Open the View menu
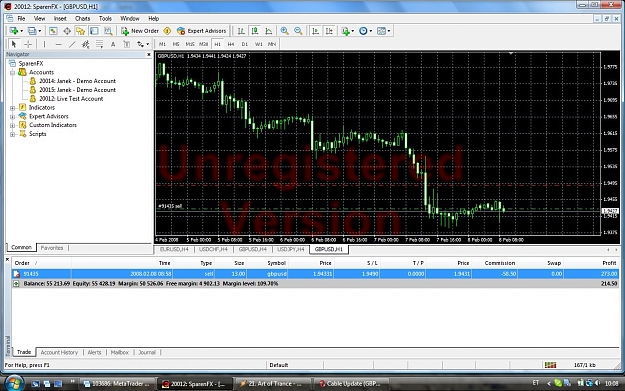 [39, 18]
